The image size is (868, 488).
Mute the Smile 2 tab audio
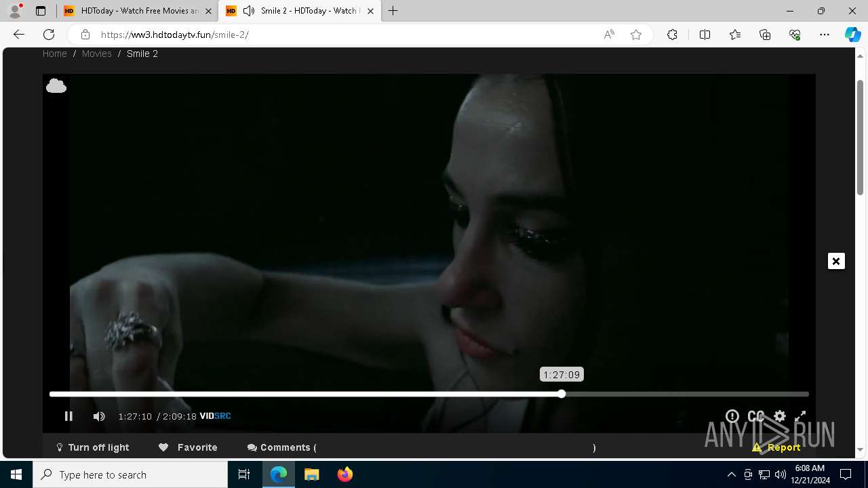click(249, 11)
